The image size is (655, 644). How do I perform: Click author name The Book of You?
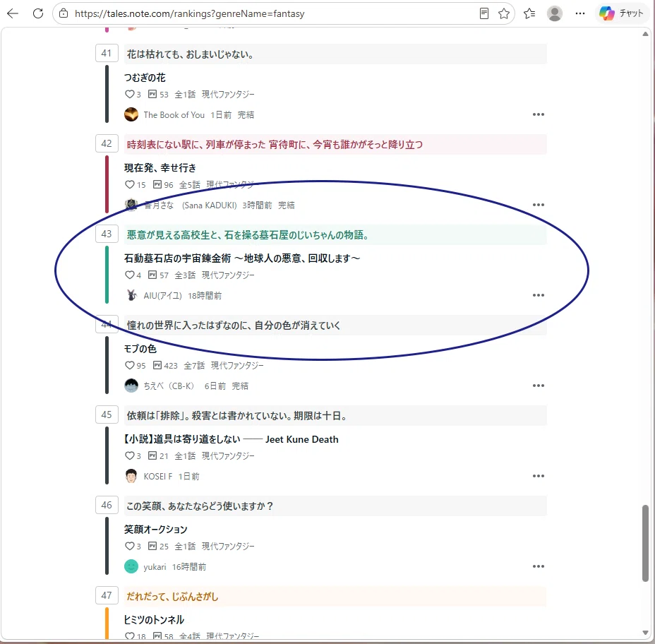174,115
